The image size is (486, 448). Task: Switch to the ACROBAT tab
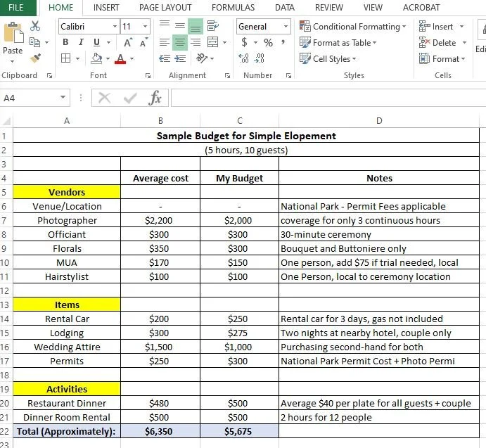pos(421,8)
